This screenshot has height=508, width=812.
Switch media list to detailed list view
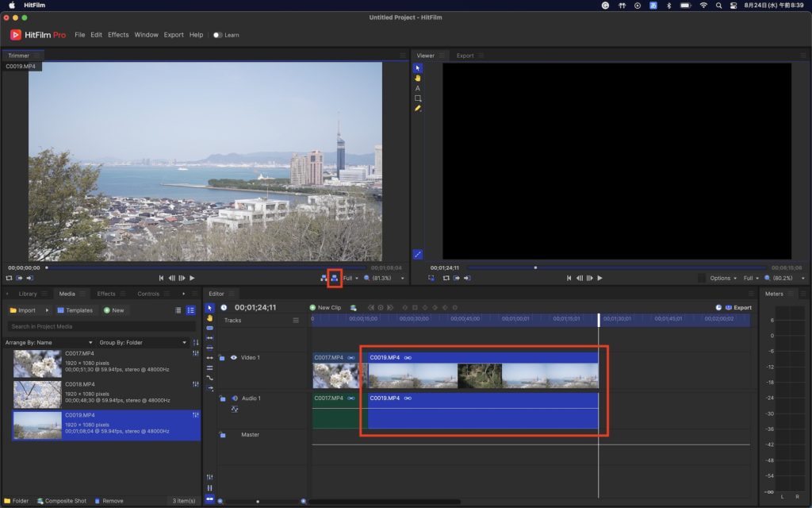[x=190, y=310]
